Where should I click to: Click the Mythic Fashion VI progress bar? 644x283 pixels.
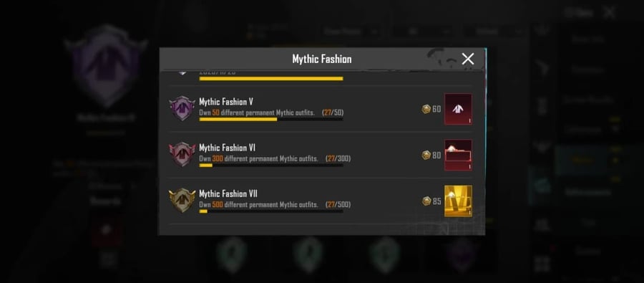click(271, 166)
